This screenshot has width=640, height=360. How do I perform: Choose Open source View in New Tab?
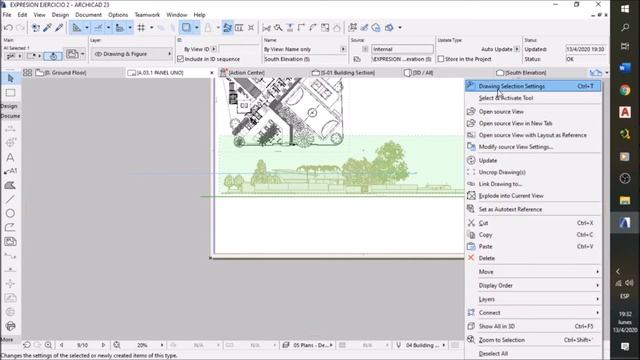(533, 123)
